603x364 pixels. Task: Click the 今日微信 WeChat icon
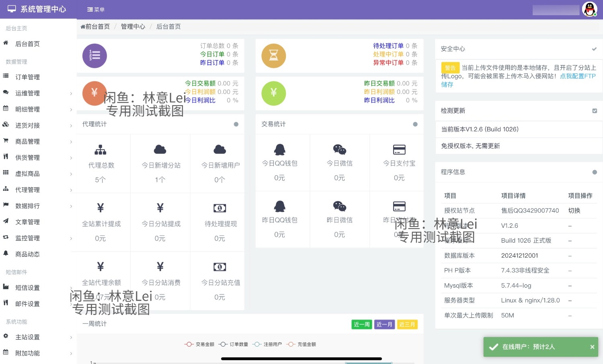click(x=339, y=149)
